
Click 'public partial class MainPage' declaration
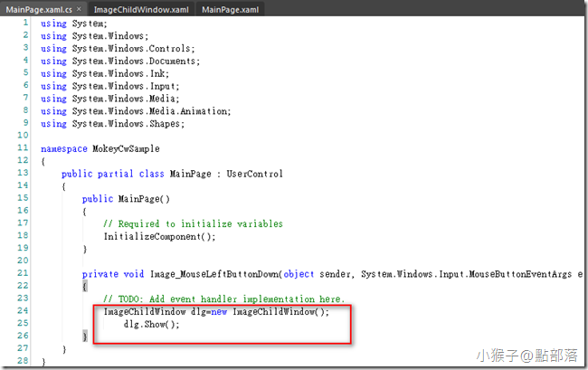tap(137, 174)
